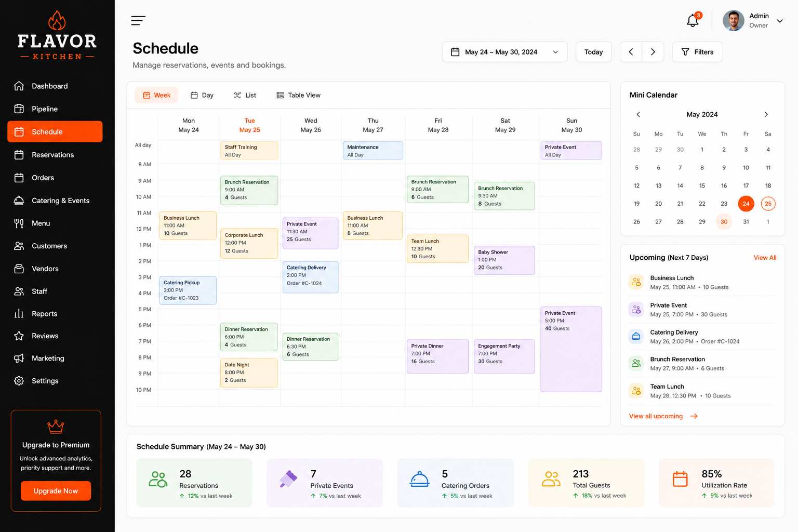Click the Tue May 25 column header
The image size is (798, 532).
pyautogui.click(x=249, y=125)
